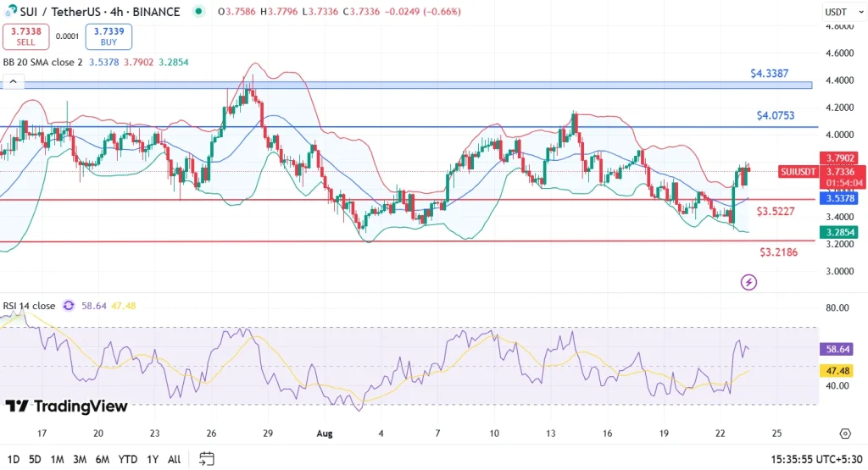
Task: Click the Aug date label on time axis
Action: point(325,434)
